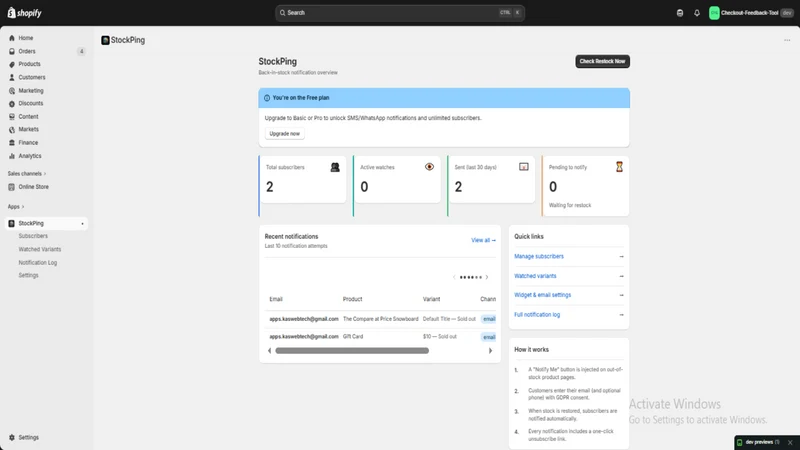Screen dimensions: 800x450
Task: Click The Compare at Price Snowboard cell
Action: [381, 319]
